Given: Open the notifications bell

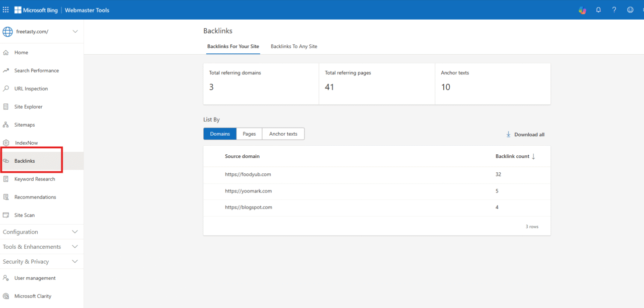Looking at the screenshot, I should point(598,10).
